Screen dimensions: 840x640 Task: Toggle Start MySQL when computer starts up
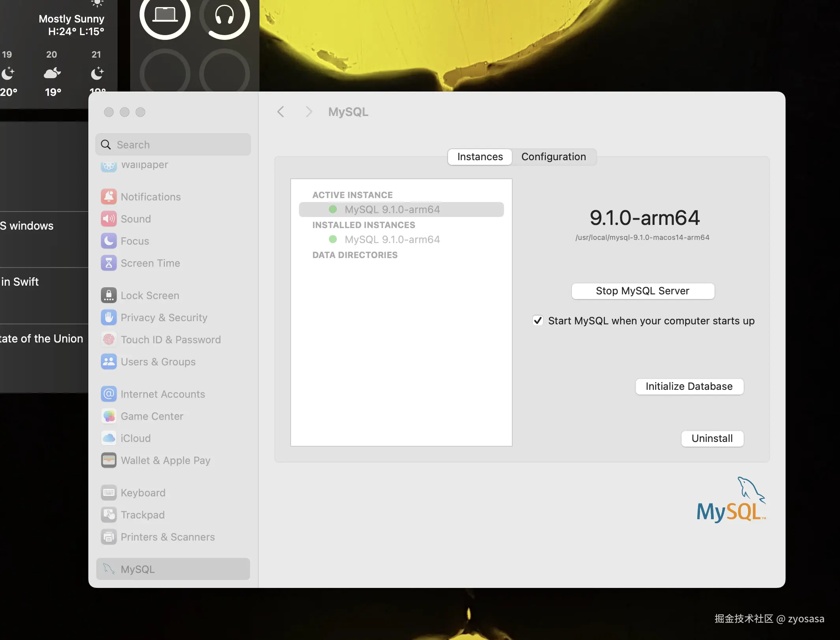coord(538,320)
